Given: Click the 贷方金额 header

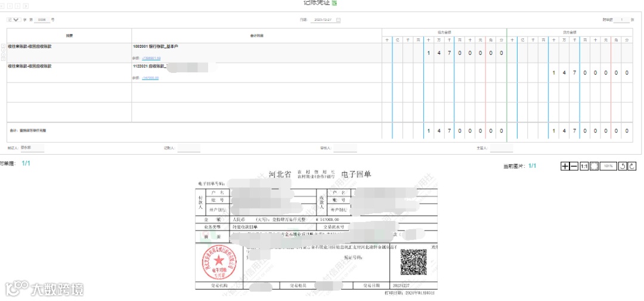Looking at the screenshot, I should pyautogui.click(x=569, y=32).
